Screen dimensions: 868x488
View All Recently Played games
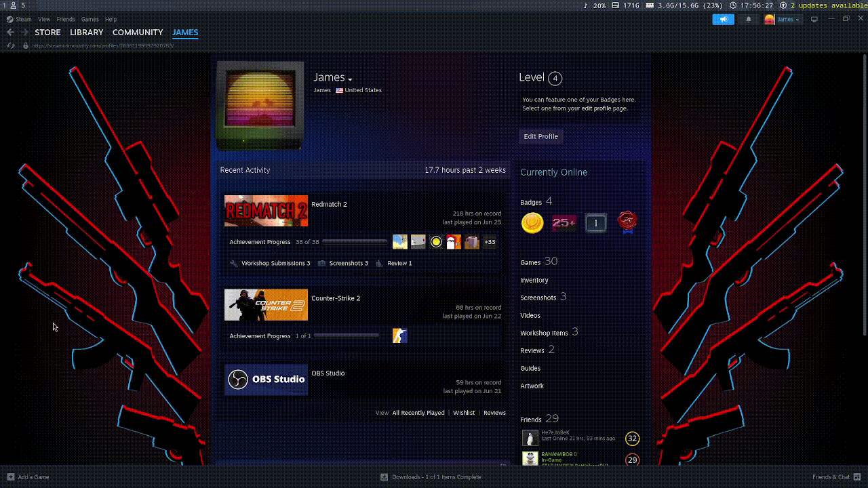(x=418, y=413)
